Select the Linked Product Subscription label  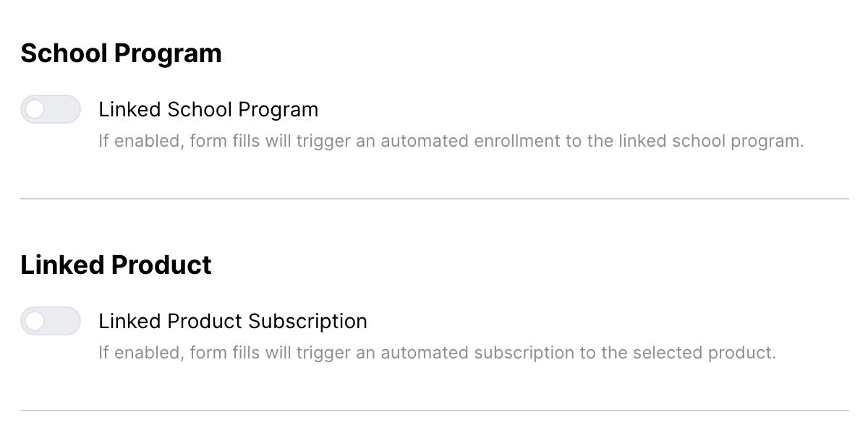(x=233, y=320)
